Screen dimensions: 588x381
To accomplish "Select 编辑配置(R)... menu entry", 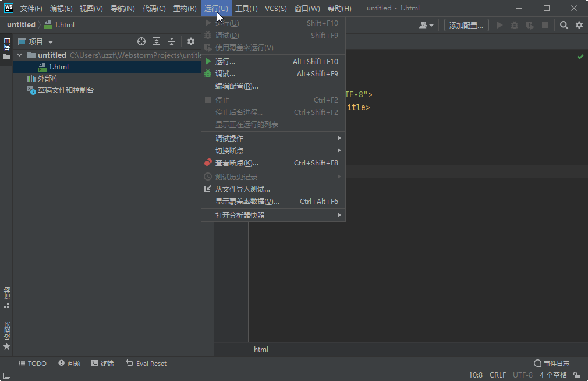I will (x=273, y=86).
